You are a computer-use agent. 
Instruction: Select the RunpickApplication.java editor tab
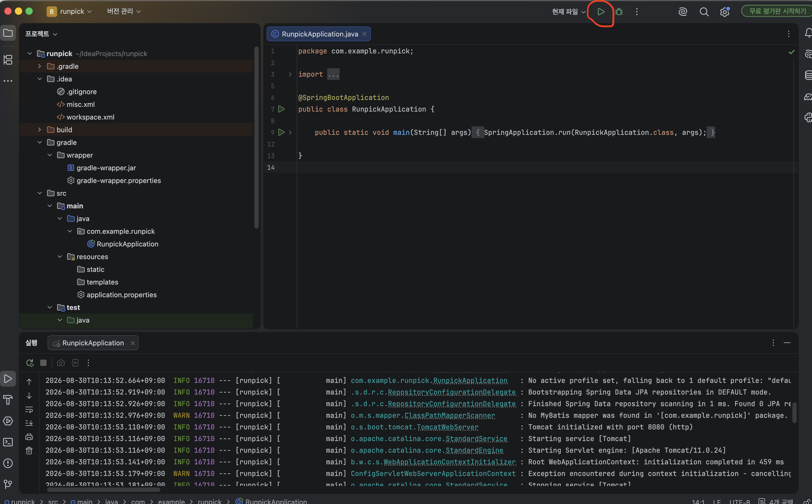click(x=319, y=34)
